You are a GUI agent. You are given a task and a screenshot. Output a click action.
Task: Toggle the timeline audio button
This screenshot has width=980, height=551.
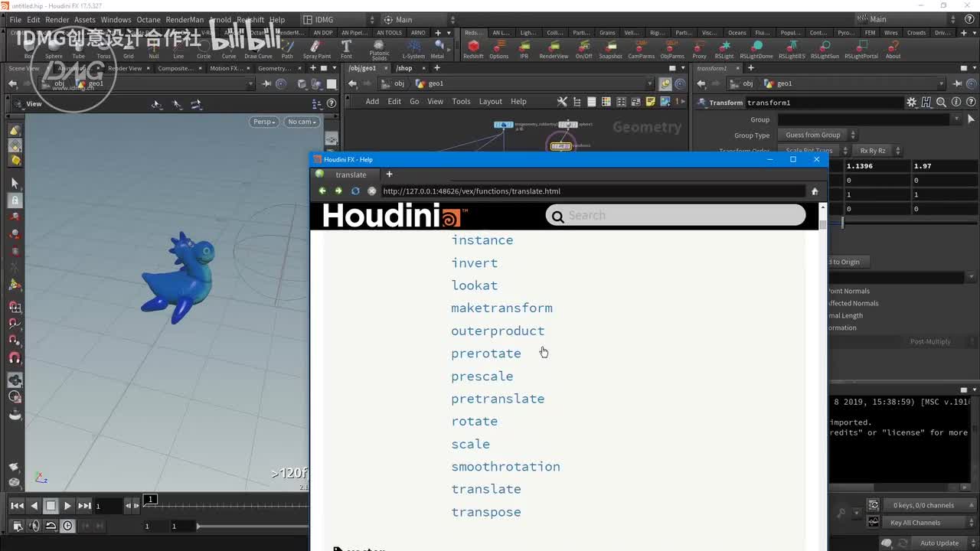click(x=34, y=526)
